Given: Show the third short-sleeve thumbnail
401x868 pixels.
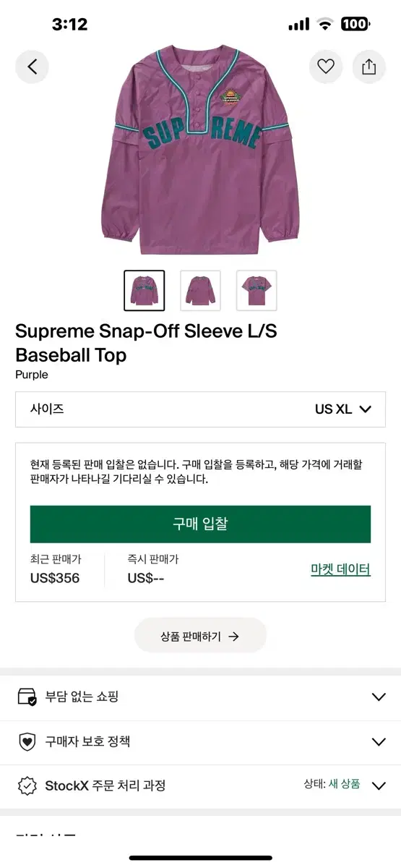Looking at the screenshot, I should pos(256,290).
